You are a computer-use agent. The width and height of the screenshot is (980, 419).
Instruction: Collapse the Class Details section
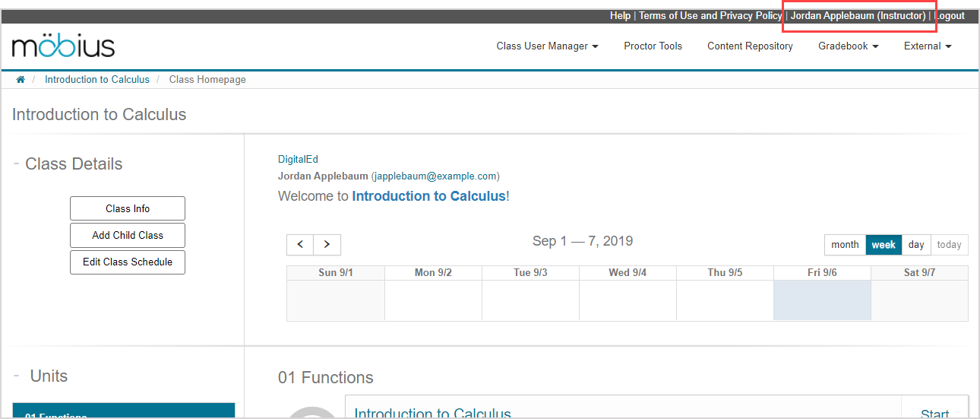pos(17,163)
